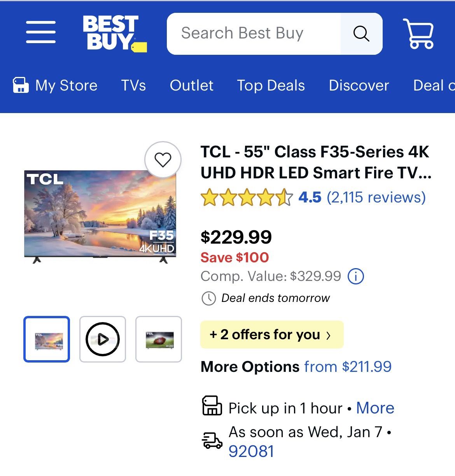Image resolution: width=455 pixels, height=476 pixels.
Task: Open Top Deals from the navigation bar
Action: [271, 85]
